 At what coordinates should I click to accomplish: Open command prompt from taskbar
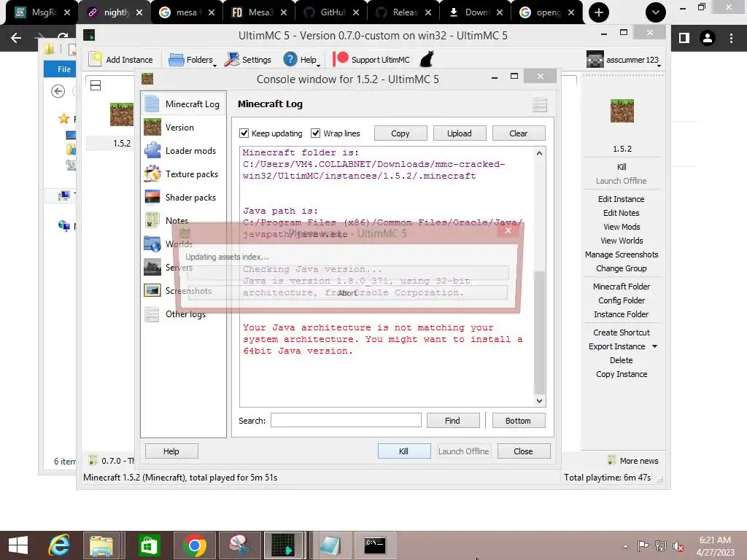(375, 545)
